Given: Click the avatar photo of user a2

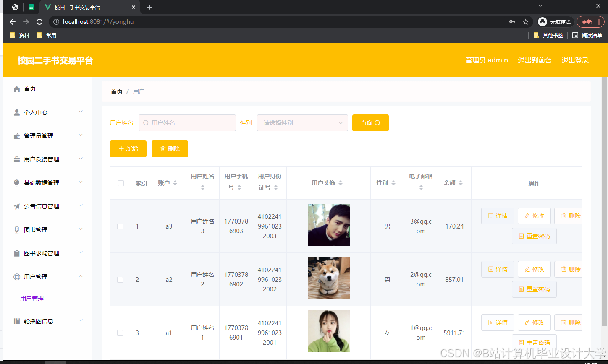Looking at the screenshot, I should pos(329,278).
